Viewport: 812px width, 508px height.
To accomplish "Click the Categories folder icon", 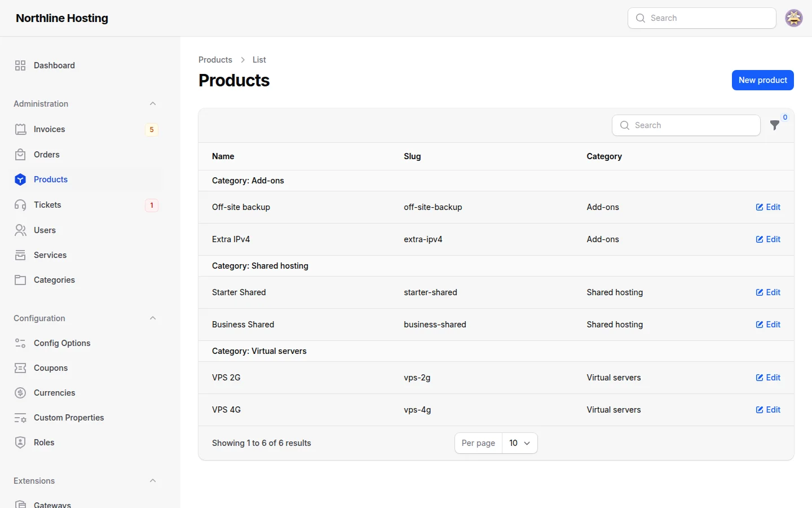I will [x=20, y=280].
